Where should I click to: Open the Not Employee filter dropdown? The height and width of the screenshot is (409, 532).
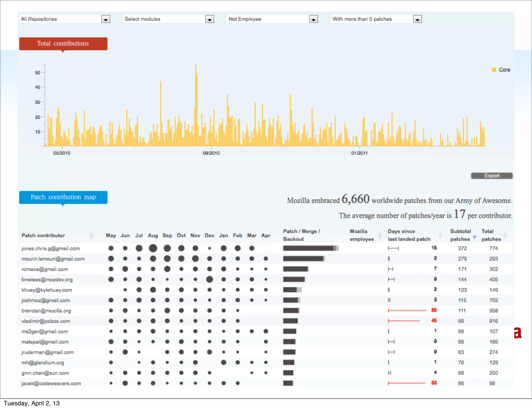click(x=313, y=19)
